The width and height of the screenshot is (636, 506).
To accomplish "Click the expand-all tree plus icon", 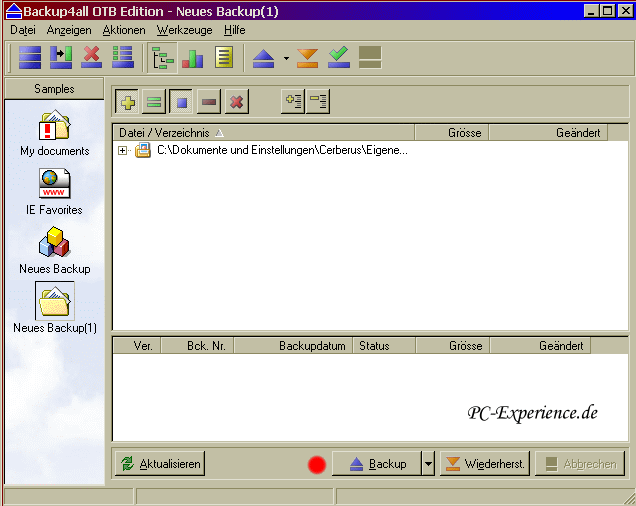I will (293, 101).
